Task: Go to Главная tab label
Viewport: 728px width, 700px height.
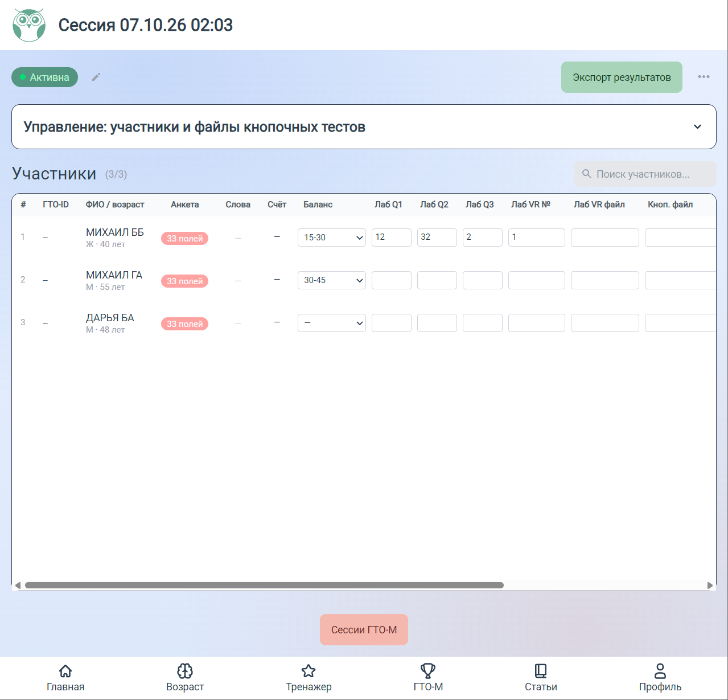Action: [65, 687]
